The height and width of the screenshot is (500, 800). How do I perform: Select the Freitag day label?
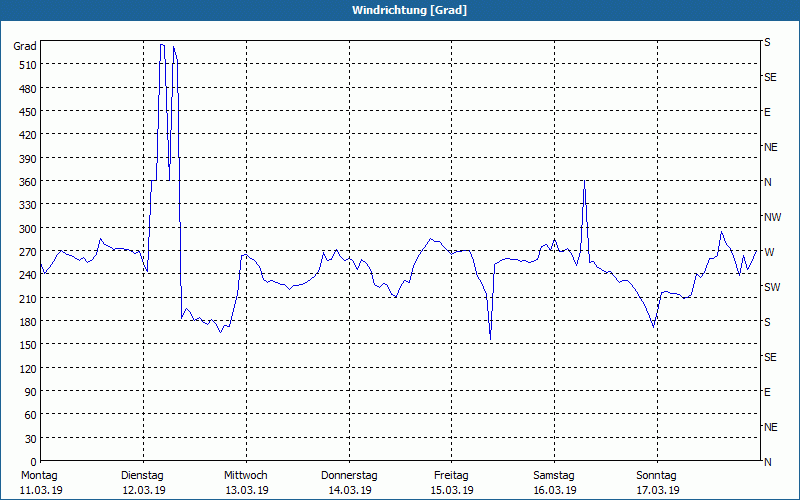pyautogui.click(x=451, y=476)
